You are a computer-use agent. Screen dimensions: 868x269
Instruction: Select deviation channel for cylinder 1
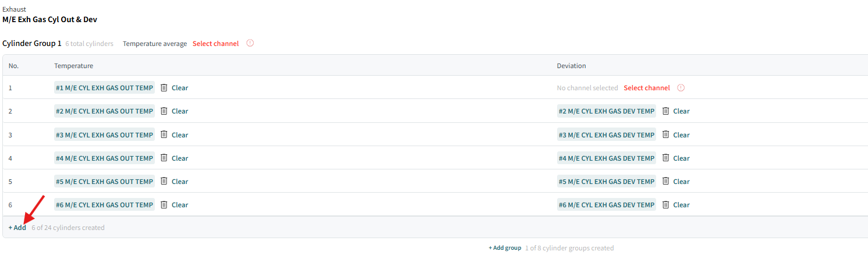click(647, 88)
